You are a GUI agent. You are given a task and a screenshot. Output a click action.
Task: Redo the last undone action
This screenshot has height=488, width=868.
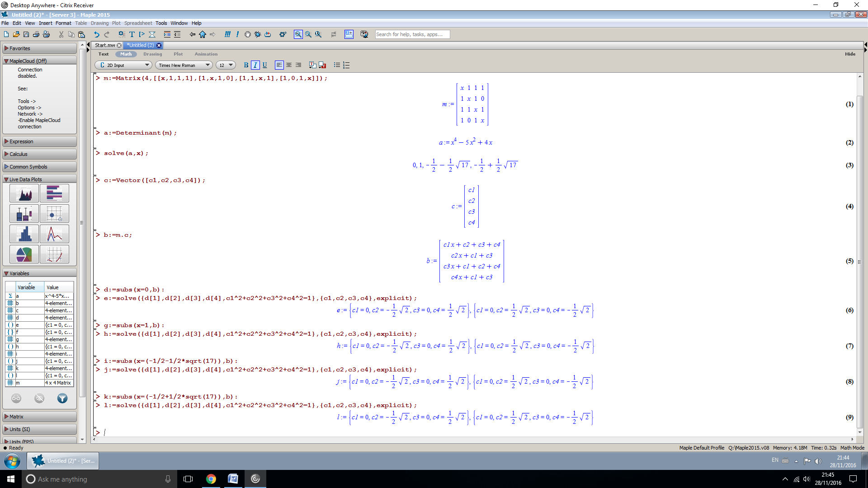click(107, 34)
